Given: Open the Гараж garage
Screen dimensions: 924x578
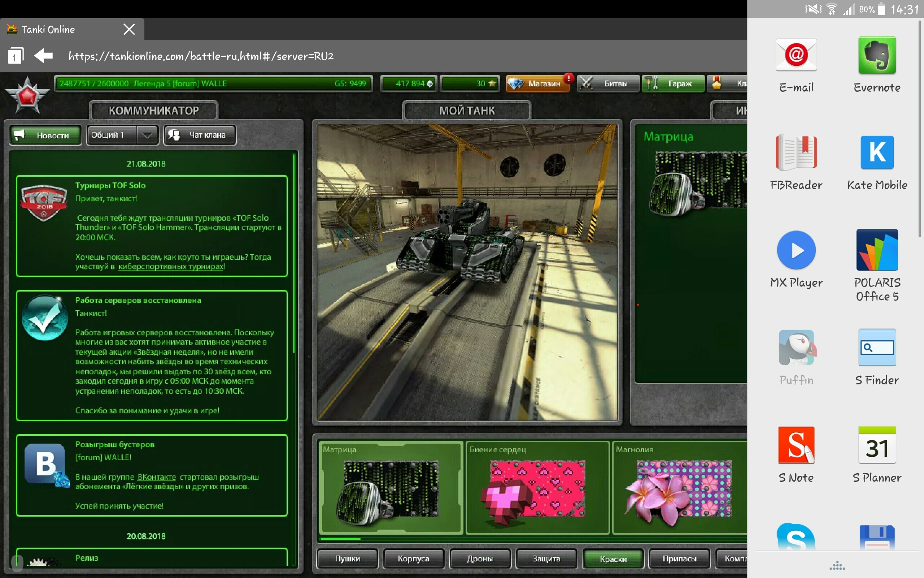Looking at the screenshot, I should [x=673, y=83].
